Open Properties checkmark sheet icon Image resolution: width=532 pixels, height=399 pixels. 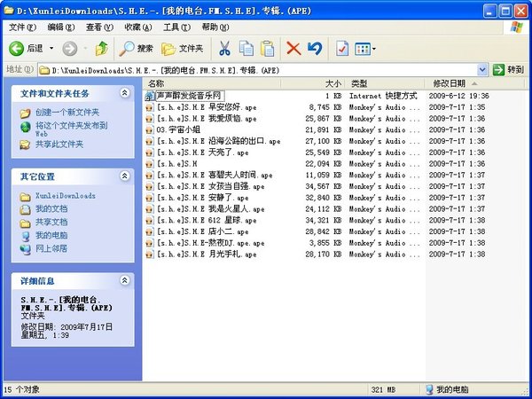tap(342, 49)
